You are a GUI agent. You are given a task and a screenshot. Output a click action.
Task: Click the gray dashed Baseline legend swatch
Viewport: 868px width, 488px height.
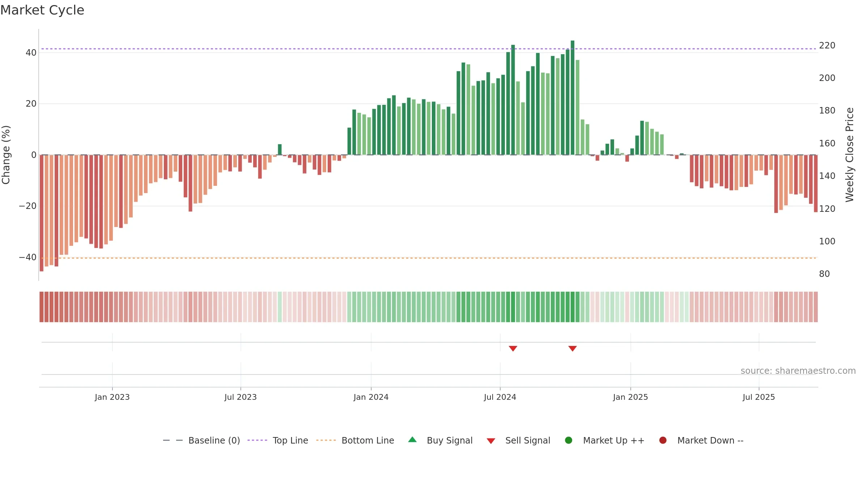point(173,440)
